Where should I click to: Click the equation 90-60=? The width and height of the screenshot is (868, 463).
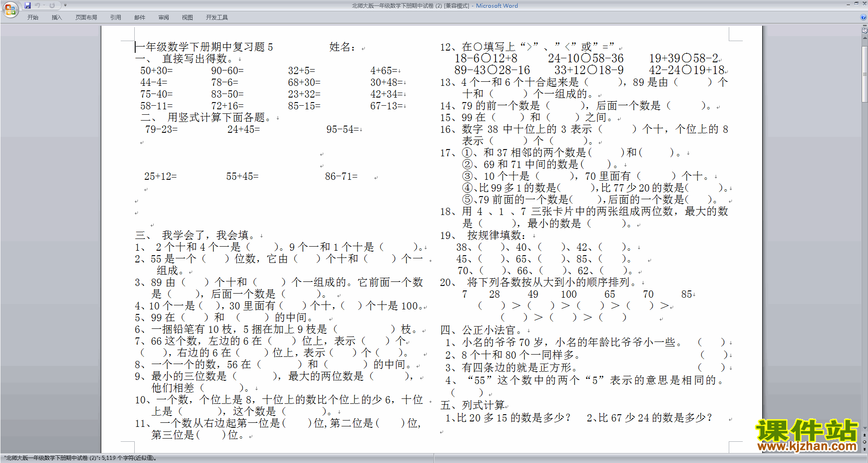click(x=227, y=71)
